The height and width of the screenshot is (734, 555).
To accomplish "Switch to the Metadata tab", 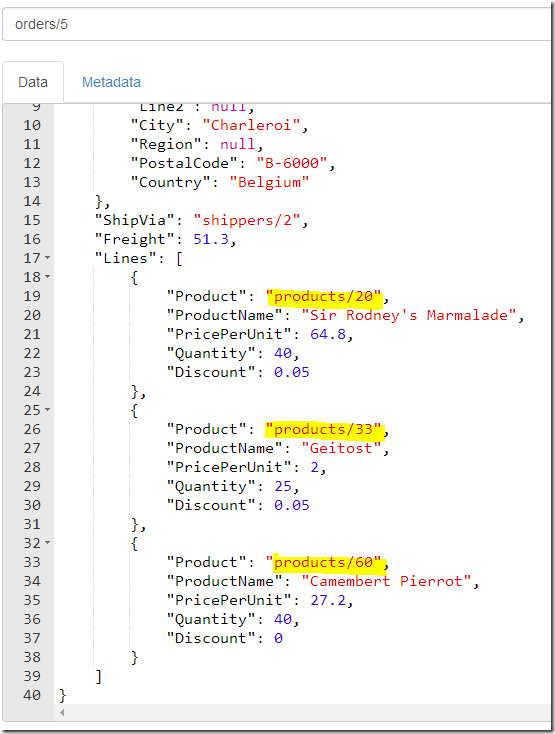I will tap(111, 82).
